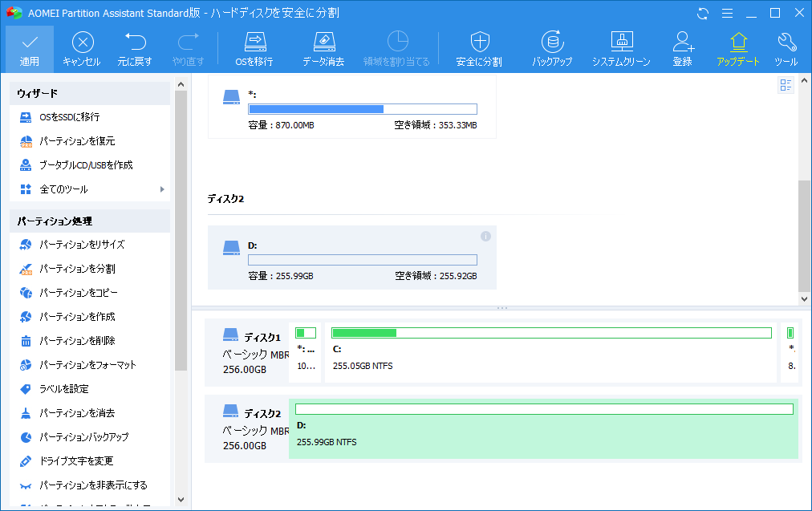Open the OSを移行 tool
The image size is (812, 511).
pos(254,49)
